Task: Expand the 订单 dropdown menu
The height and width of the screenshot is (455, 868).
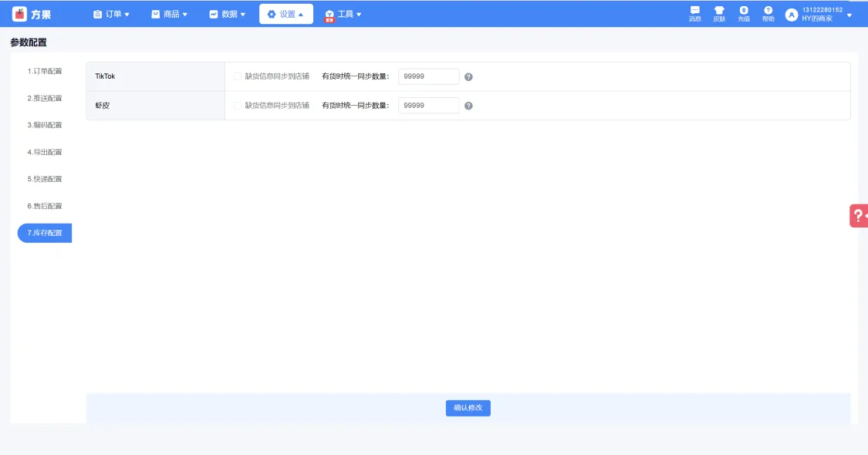Action: tap(111, 14)
